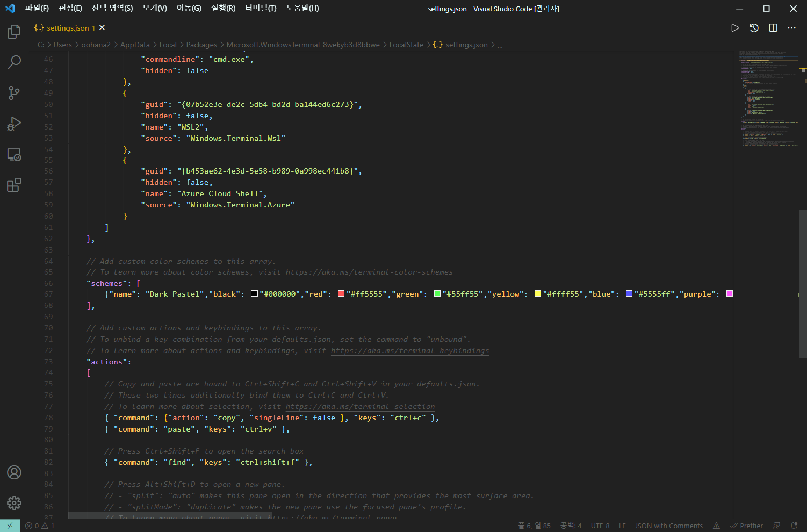Screen dimensions: 807x532
Task: Open the color picker for red #ff5555
Action: [x=341, y=293]
